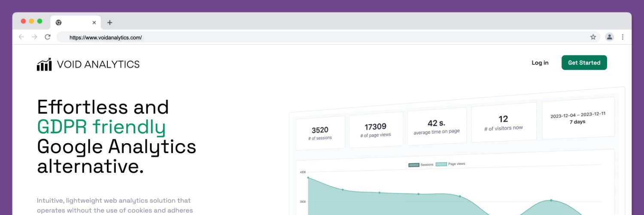Click the browser back arrow
Viewport: 644px width, 215px height.
point(21,37)
